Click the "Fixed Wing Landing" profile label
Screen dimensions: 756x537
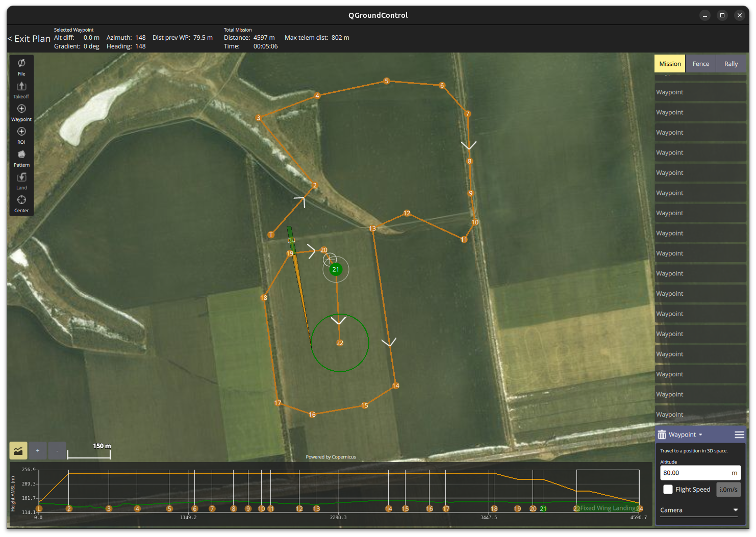click(x=608, y=508)
